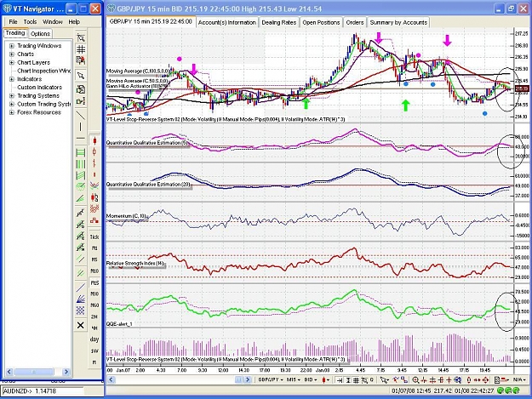
Task: Click the chart scroll-left arrow button
Action: tap(111, 379)
